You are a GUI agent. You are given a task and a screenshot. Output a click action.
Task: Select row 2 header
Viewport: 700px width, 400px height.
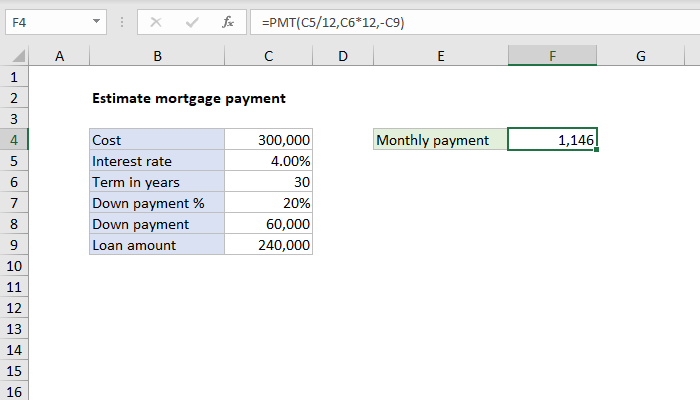[x=14, y=98]
